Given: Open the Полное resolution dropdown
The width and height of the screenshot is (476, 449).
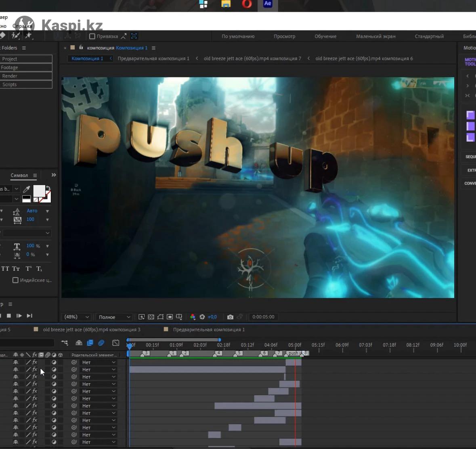Looking at the screenshot, I should tap(114, 317).
